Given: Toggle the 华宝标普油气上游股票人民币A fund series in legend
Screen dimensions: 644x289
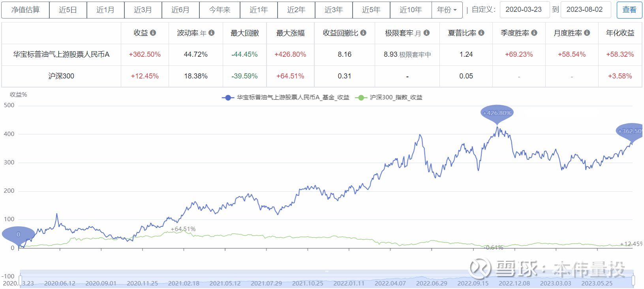Looking at the screenshot, I should [x=285, y=97].
